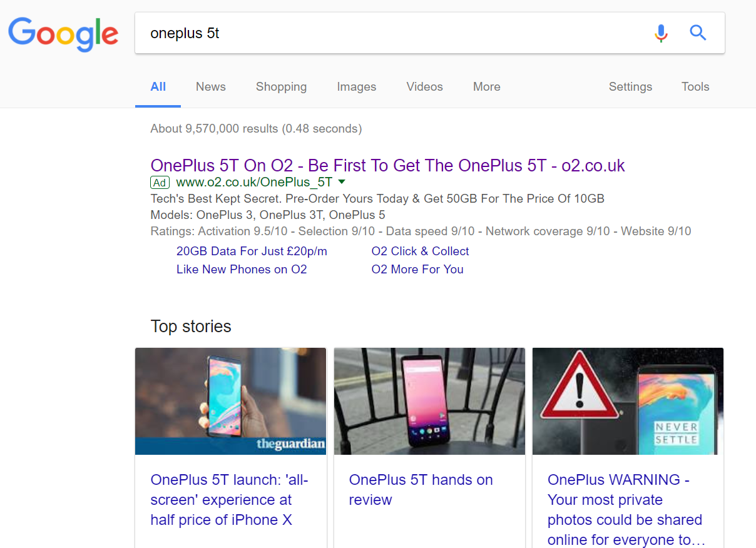This screenshot has height=548, width=756.
Task: Click the Google logo
Action: tap(63, 34)
